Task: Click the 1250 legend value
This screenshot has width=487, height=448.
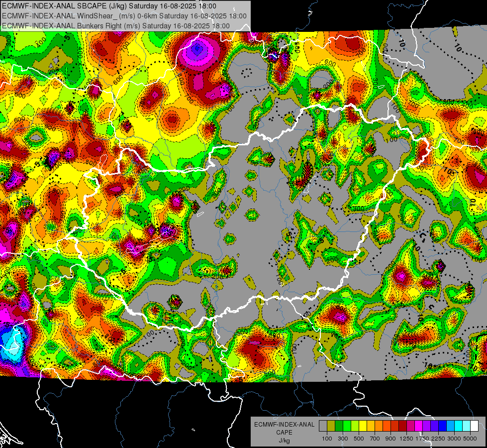Action: 406,439
